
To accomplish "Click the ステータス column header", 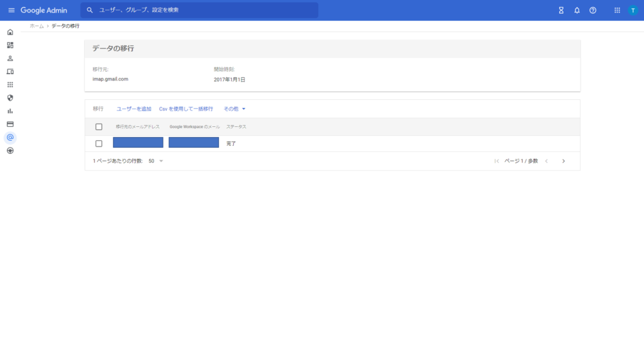I will (236, 127).
